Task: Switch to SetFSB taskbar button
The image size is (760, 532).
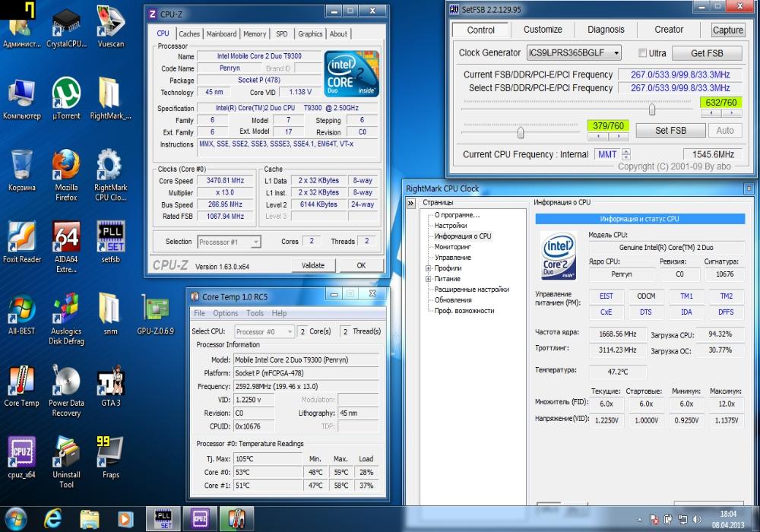Action: 163,519
